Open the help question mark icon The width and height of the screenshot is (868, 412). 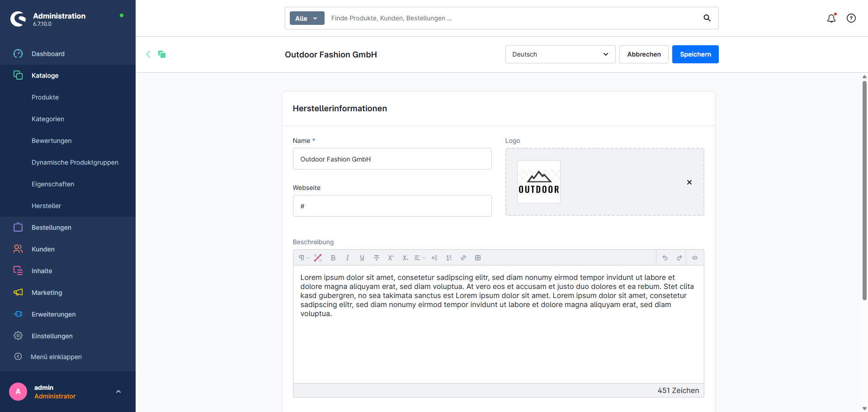(x=851, y=18)
